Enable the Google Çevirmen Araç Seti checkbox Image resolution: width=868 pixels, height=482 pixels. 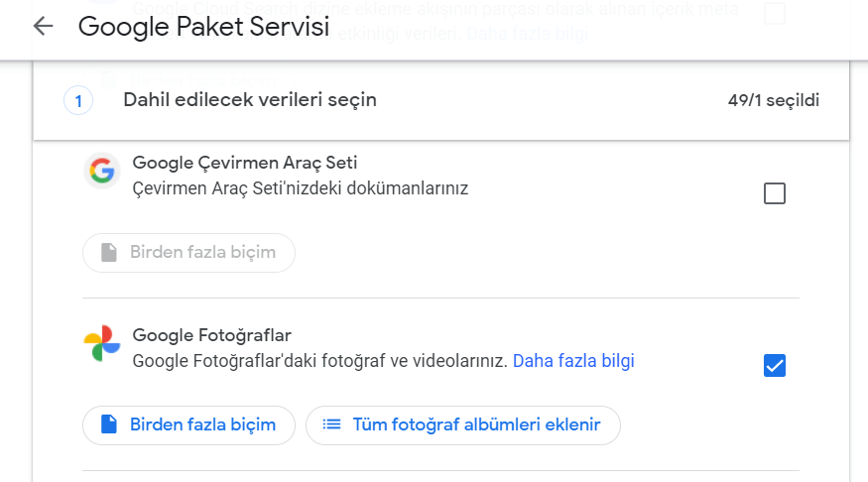click(775, 193)
